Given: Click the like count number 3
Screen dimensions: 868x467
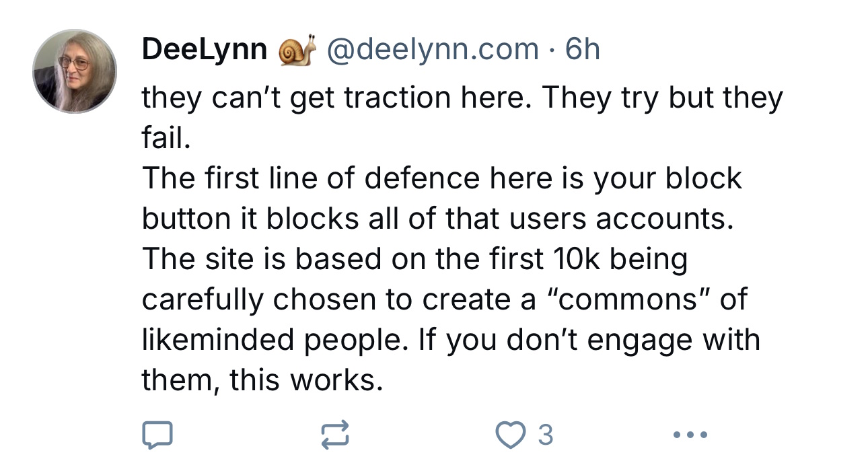Looking at the screenshot, I should (546, 435).
